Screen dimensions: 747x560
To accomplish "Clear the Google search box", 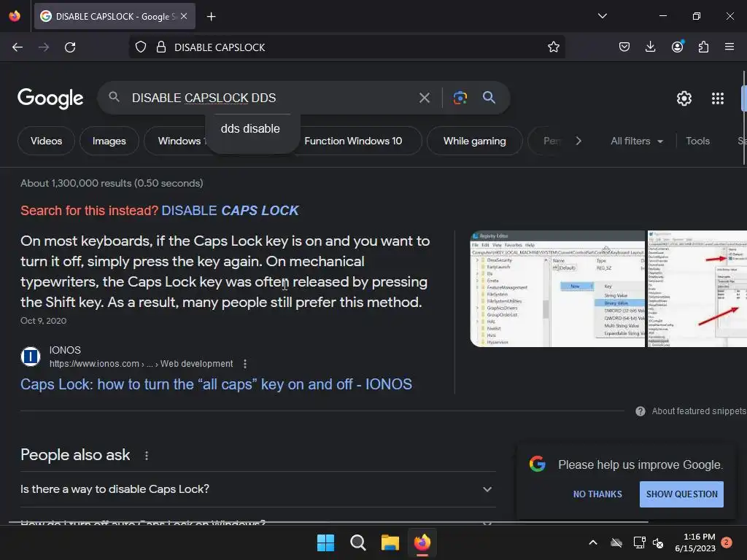I will click(424, 98).
